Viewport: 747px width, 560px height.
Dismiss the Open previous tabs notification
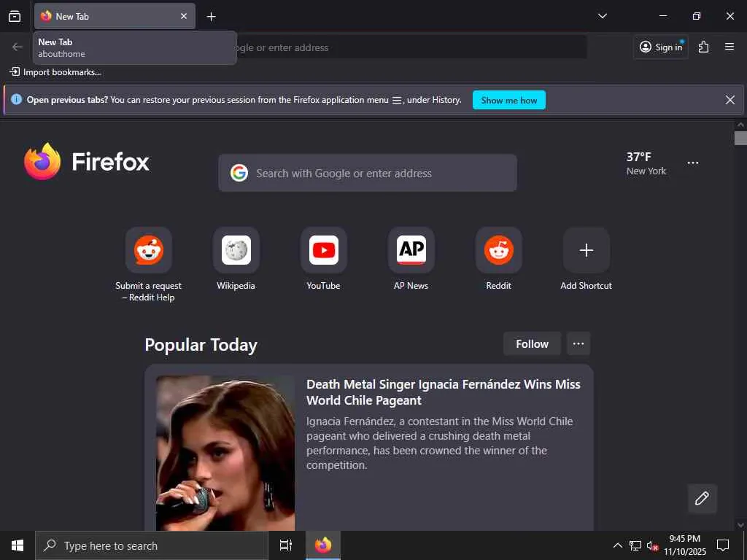729,99
